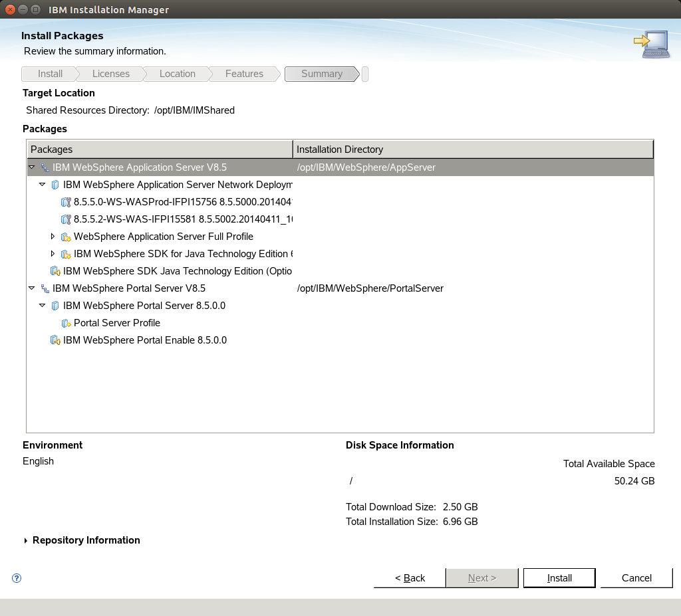Click the /opt/IBM/IMShared shared resources path
Image resolution: width=681 pixels, height=616 pixels.
point(194,110)
